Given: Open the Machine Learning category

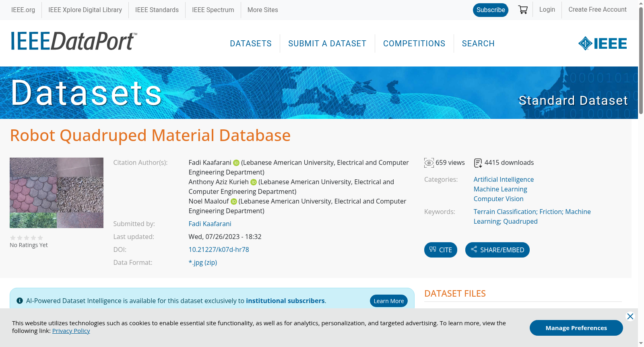Looking at the screenshot, I should (500, 189).
